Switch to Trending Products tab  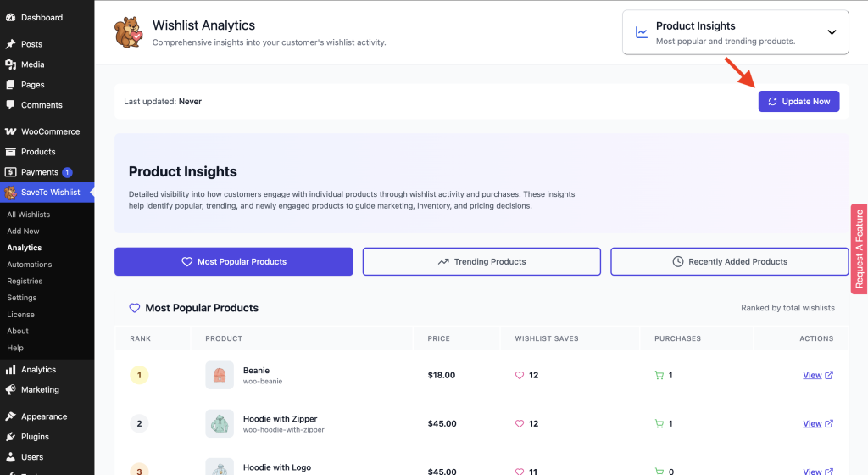point(481,262)
